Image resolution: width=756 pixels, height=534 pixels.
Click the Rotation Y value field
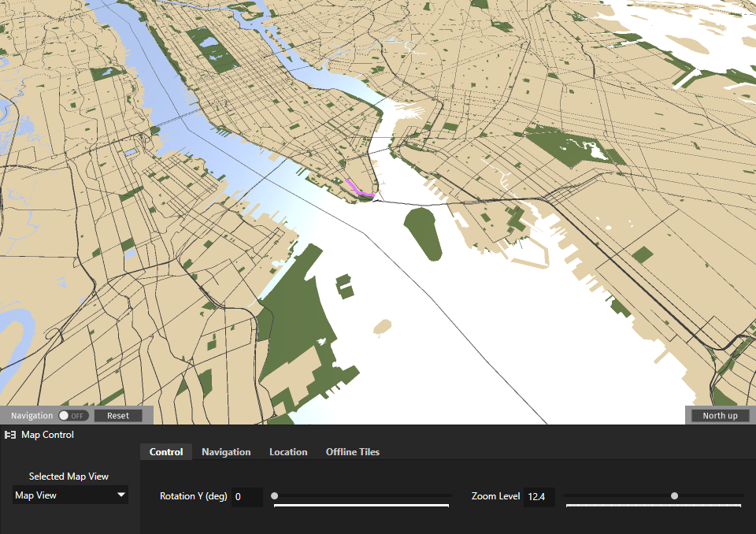pos(246,497)
